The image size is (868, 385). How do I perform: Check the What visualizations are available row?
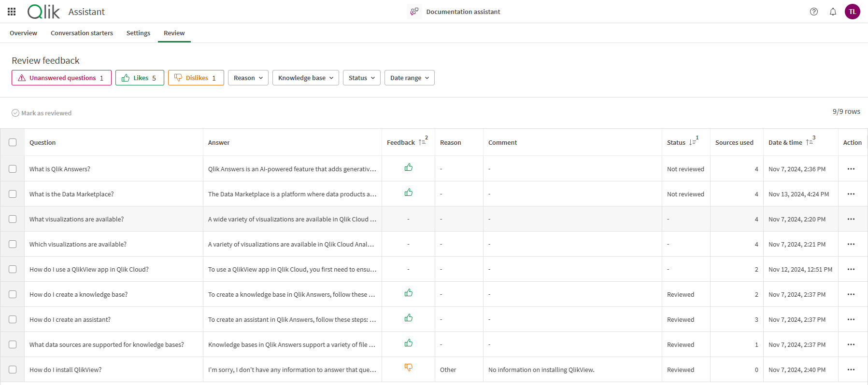coord(13,219)
